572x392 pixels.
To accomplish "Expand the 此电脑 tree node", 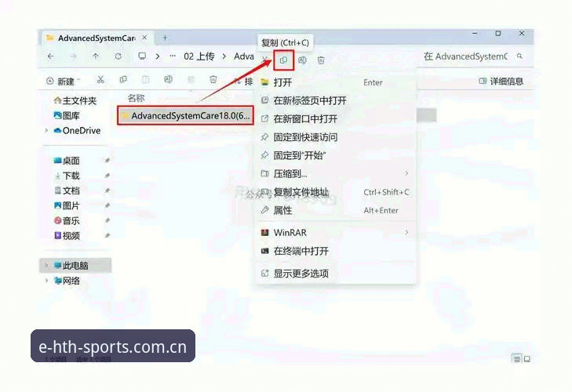I will [x=46, y=266].
